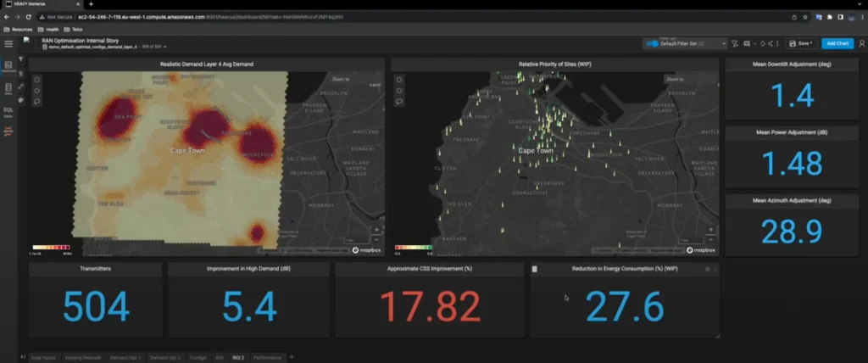This screenshot has height=363, width=868.
Task: Select the Improvement in High Demand 5.4 value
Action: (249, 306)
